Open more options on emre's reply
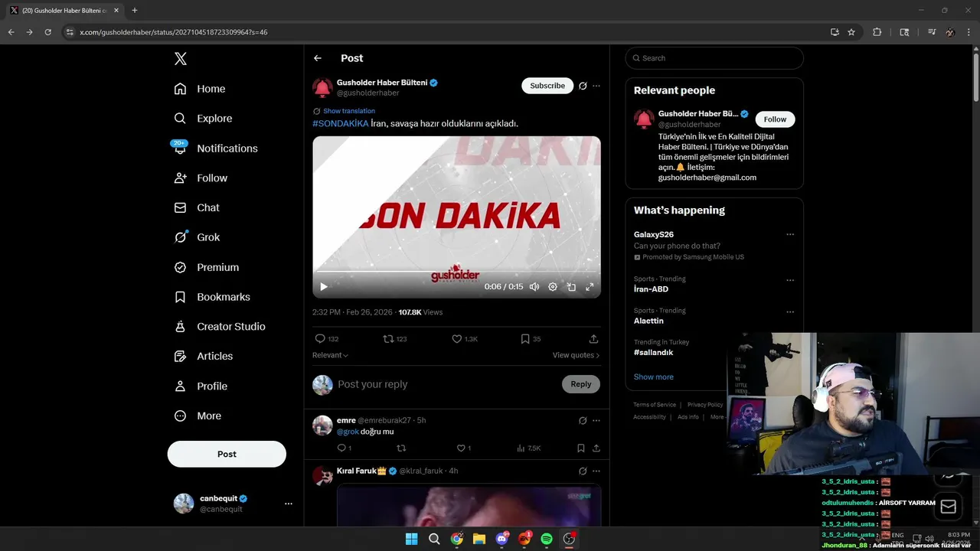The image size is (980, 551). [596, 420]
